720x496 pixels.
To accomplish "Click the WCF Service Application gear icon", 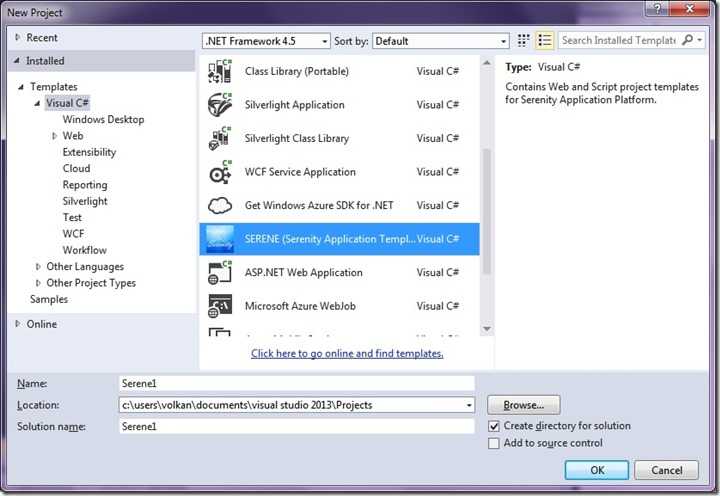I will tap(220, 172).
